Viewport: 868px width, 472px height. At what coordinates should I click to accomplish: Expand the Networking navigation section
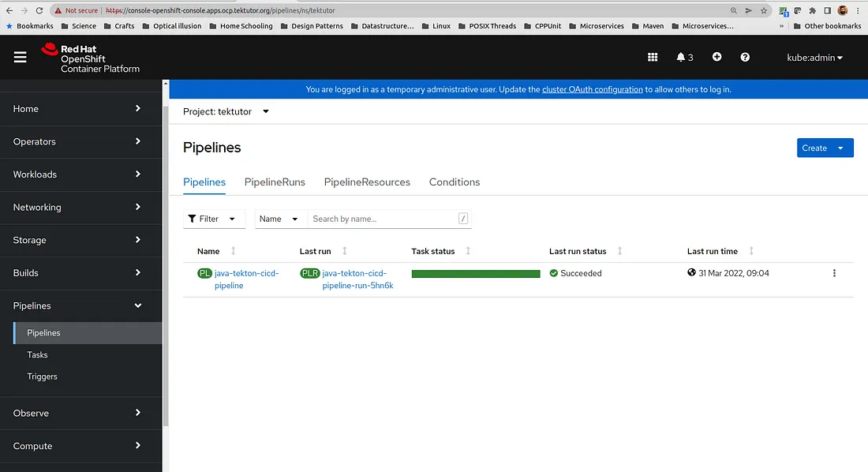80,208
